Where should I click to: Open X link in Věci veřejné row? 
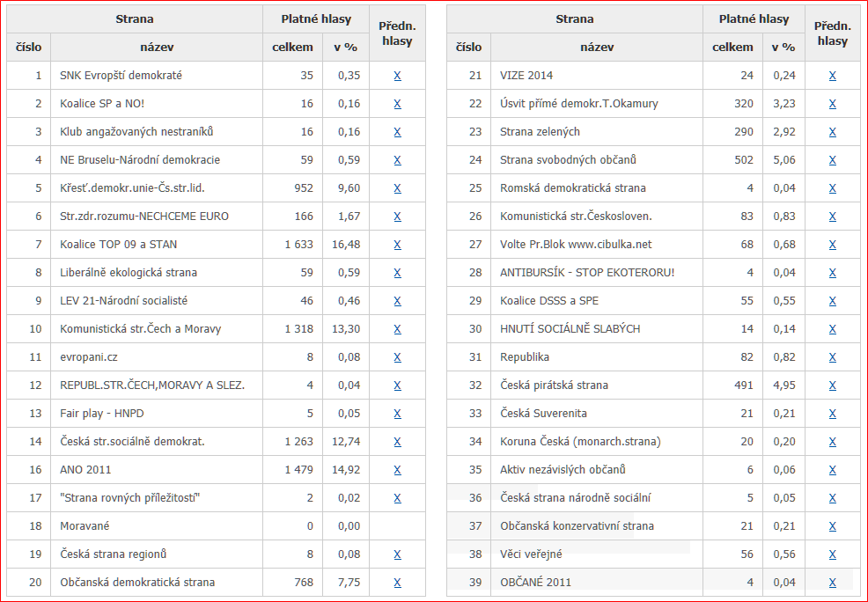coord(833,555)
